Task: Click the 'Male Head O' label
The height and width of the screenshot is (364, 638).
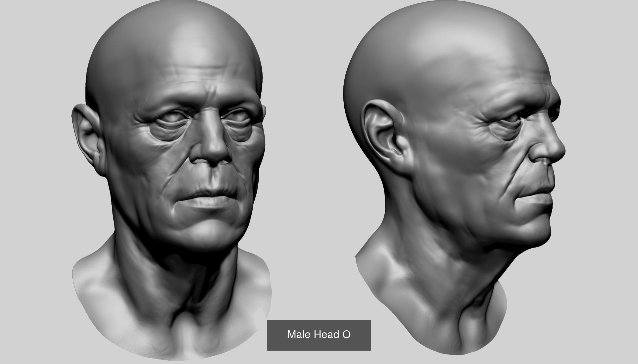Action: [x=319, y=335]
